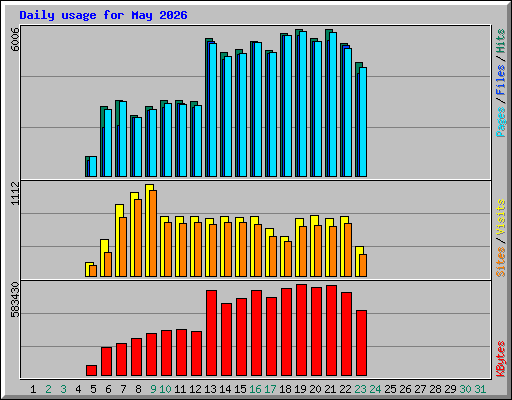Viewport: 512px width, 400px height.
Task: Select the red KBytes bar for day 23
Action: click(x=361, y=343)
